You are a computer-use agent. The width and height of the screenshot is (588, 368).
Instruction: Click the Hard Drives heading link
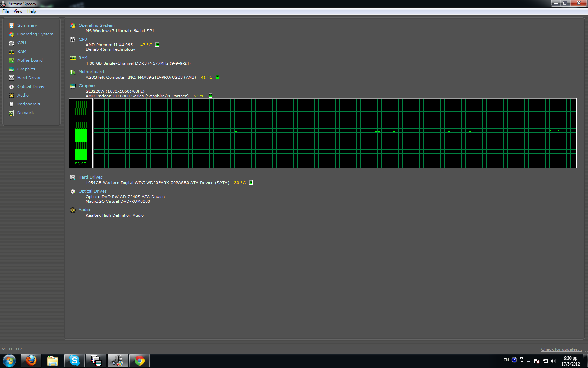[x=91, y=177]
